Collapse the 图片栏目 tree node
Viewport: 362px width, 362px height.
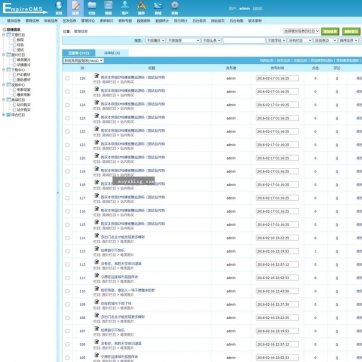[x=4, y=55]
